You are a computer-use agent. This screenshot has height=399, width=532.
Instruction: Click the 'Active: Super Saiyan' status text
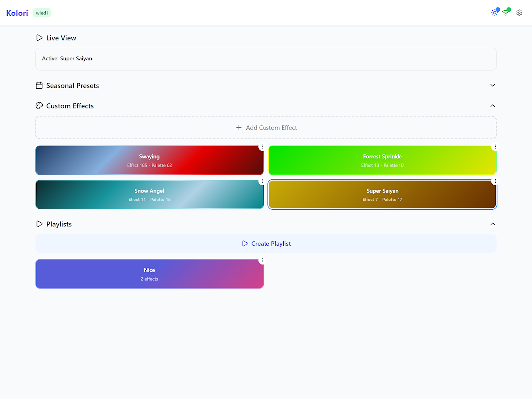click(67, 58)
